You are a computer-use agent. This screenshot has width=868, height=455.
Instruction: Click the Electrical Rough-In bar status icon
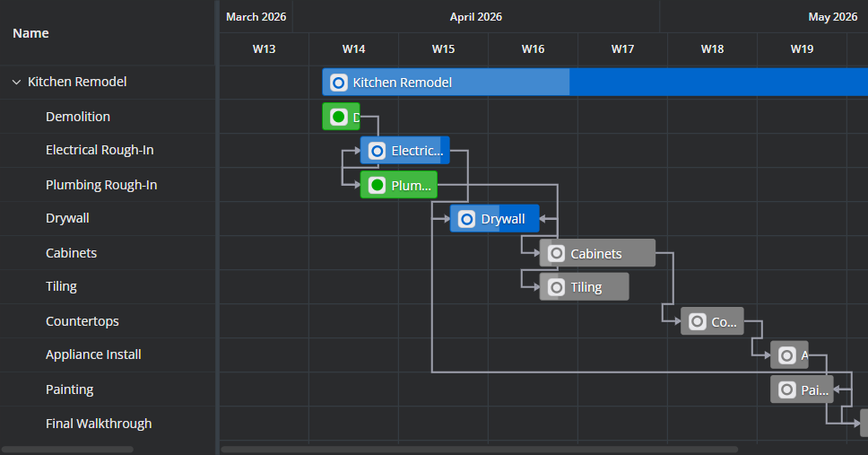pyautogui.click(x=377, y=151)
